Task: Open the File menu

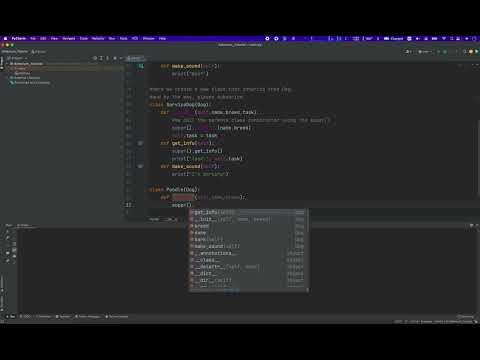Action: tap(33, 39)
